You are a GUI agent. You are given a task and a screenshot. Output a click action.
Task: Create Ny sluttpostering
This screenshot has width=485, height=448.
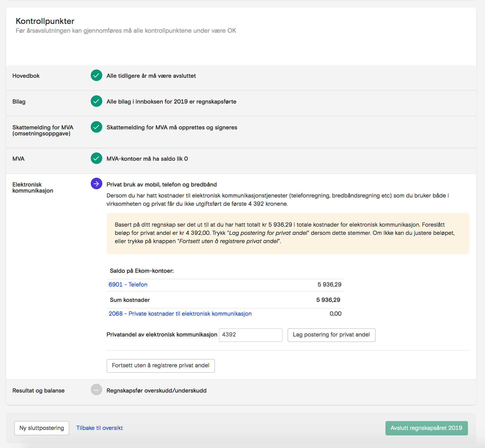click(42, 428)
